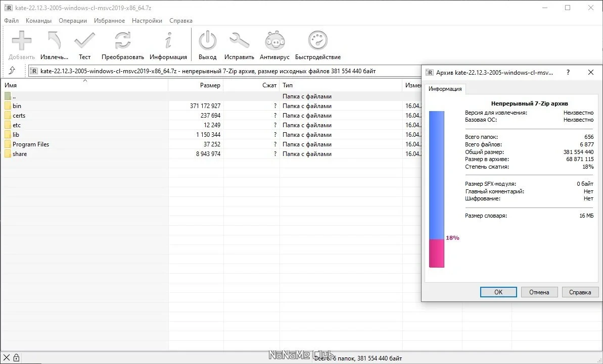Click the Справка button in dialog
The width and height of the screenshot is (603, 364).
tap(580, 292)
